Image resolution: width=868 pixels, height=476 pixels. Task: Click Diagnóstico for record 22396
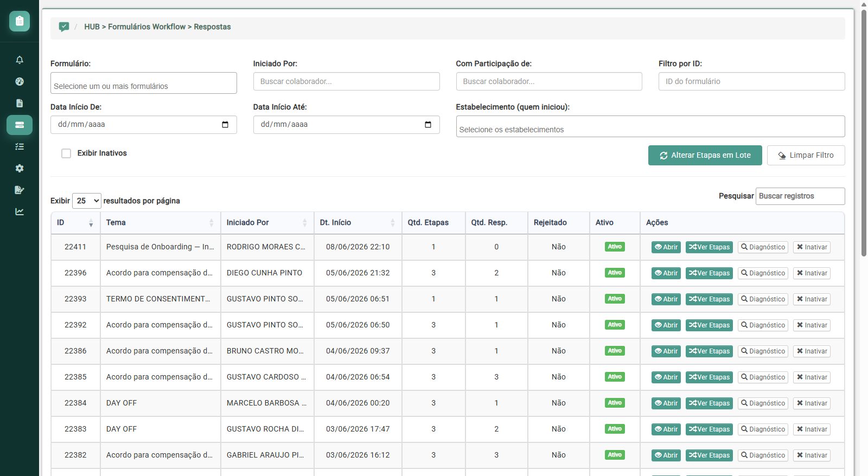tap(763, 273)
